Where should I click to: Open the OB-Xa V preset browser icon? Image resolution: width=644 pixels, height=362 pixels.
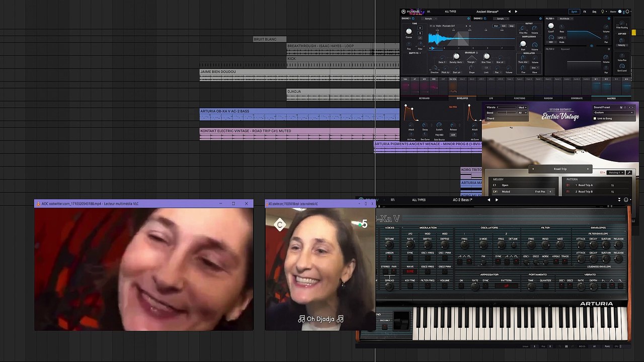tap(392, 200)
